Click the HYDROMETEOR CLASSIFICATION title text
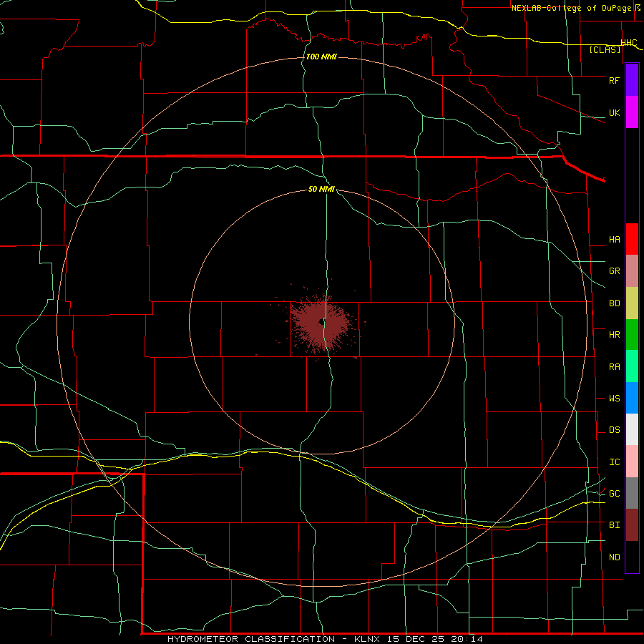Screen dimensions: 644x644 tap(251, 639)
